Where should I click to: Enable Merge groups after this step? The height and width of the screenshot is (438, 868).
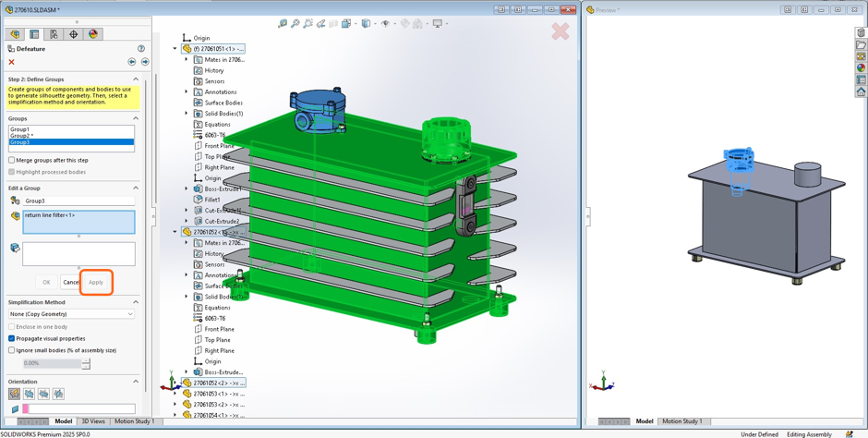pyautogui.click(x=12, y=161)
